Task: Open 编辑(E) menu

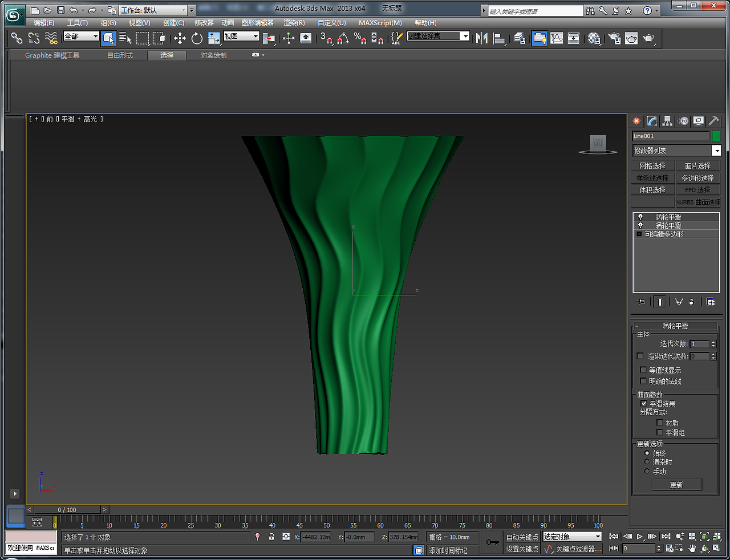Action: click(44, 23)
